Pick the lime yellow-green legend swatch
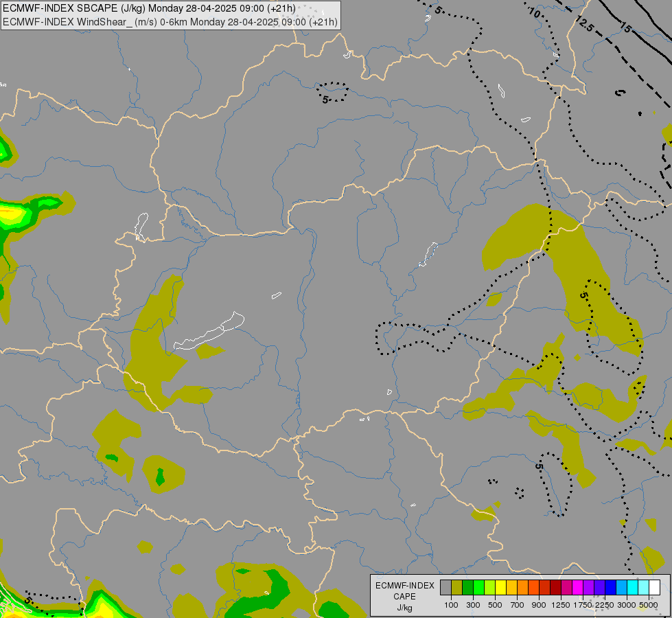The image size is (672, 618). [x=490, y=587]
